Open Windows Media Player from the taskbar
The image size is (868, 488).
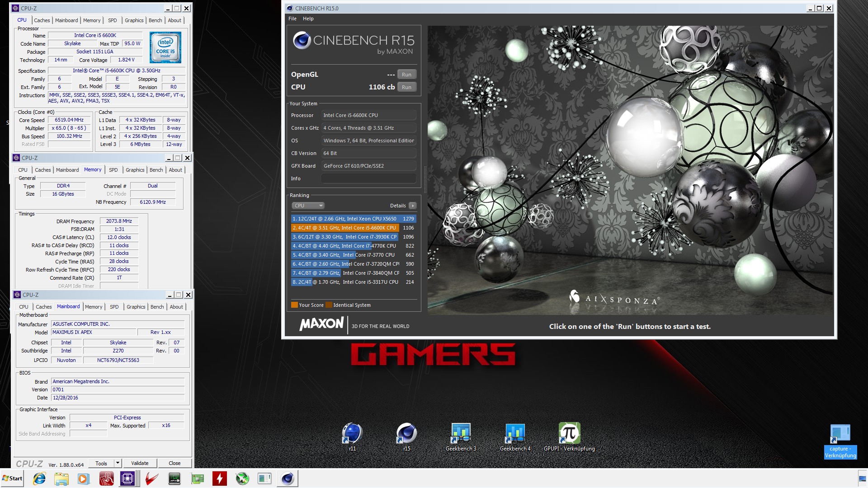[84, 479]
